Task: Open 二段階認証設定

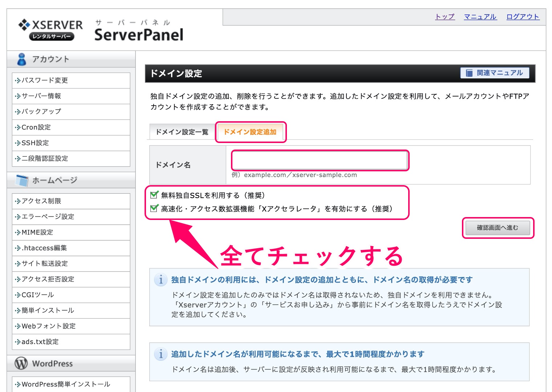Action: [71, 159]
